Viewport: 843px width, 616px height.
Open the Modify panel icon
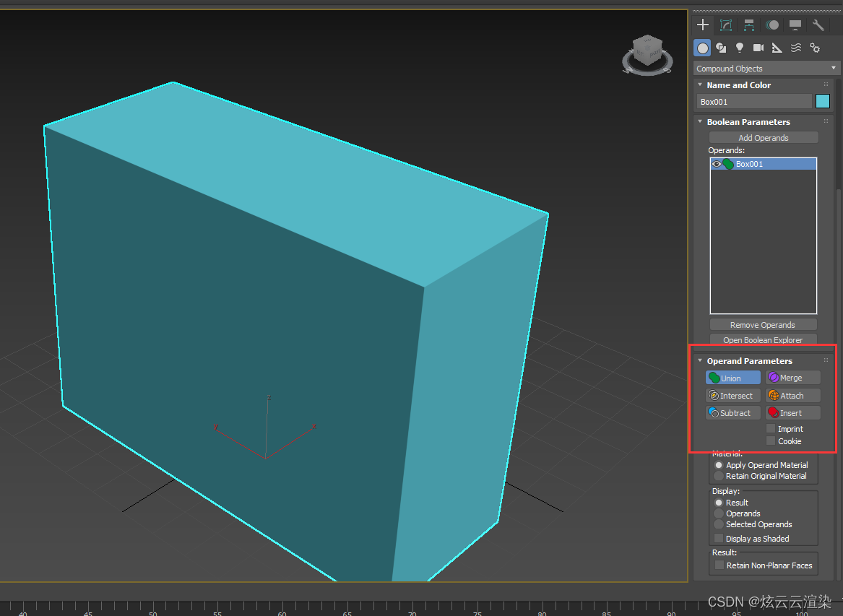pos(726,25)
